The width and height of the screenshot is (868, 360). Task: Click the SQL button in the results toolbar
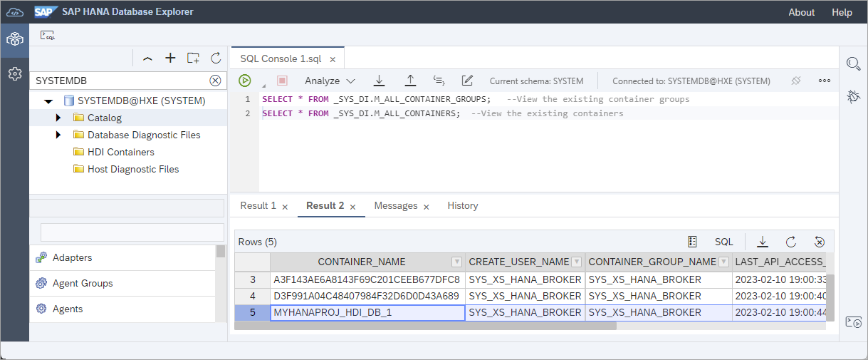724,242
